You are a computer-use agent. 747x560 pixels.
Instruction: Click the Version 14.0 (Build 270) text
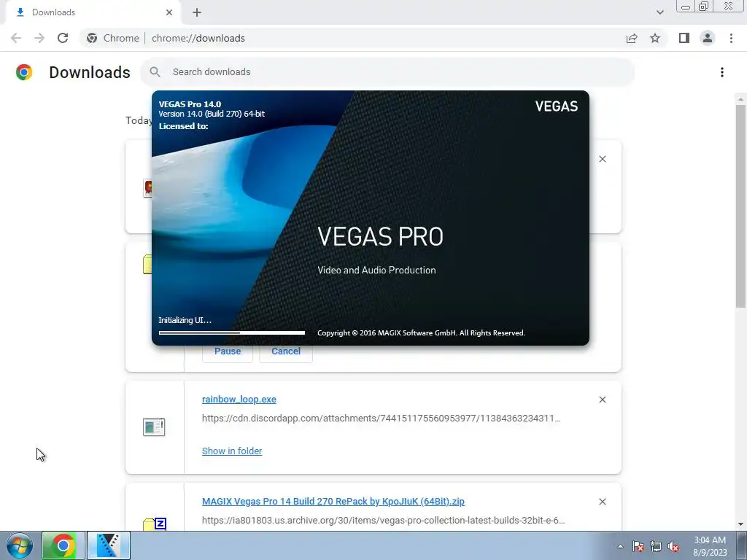pos(212,114)
